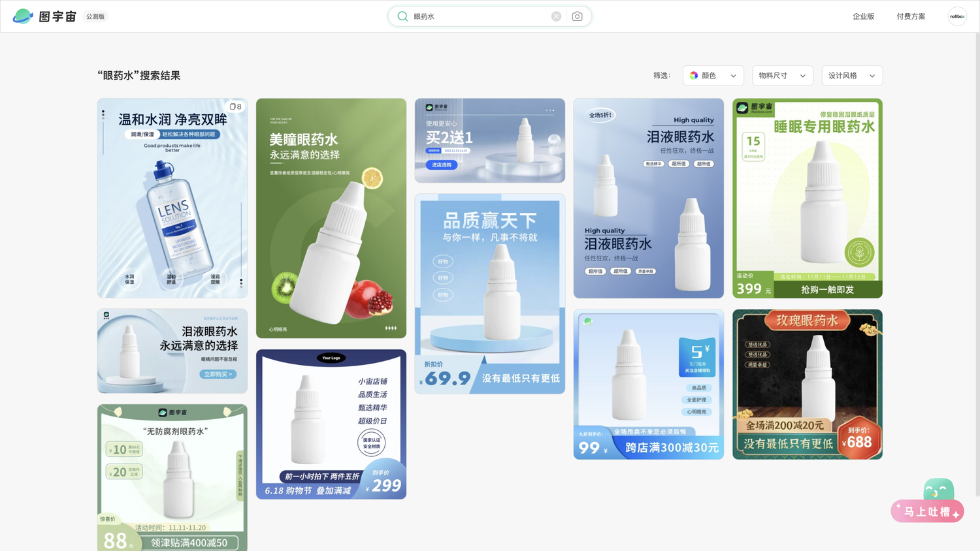Viewport: 980px width, 551px height.
Task: Open the 玫瑰眼药水 688 template
Action: click(808, 385)
